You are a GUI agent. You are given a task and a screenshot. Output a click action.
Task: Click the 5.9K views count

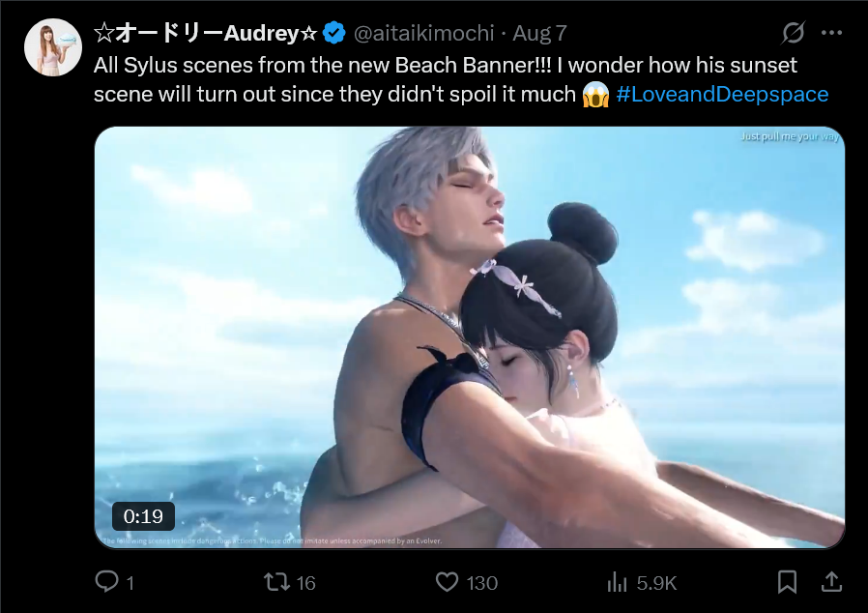(656, 583)
